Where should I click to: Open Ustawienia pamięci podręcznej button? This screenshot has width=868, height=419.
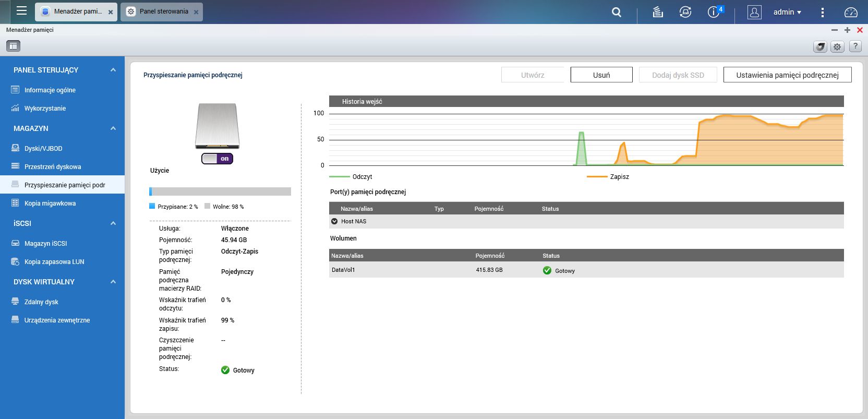(788, 75)
